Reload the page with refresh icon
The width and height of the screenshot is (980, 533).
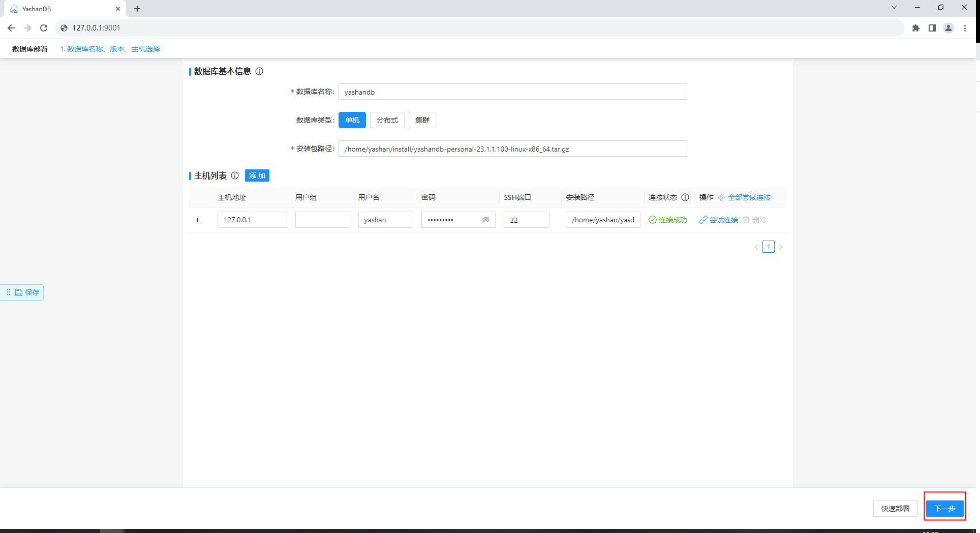tap(44, 28)
